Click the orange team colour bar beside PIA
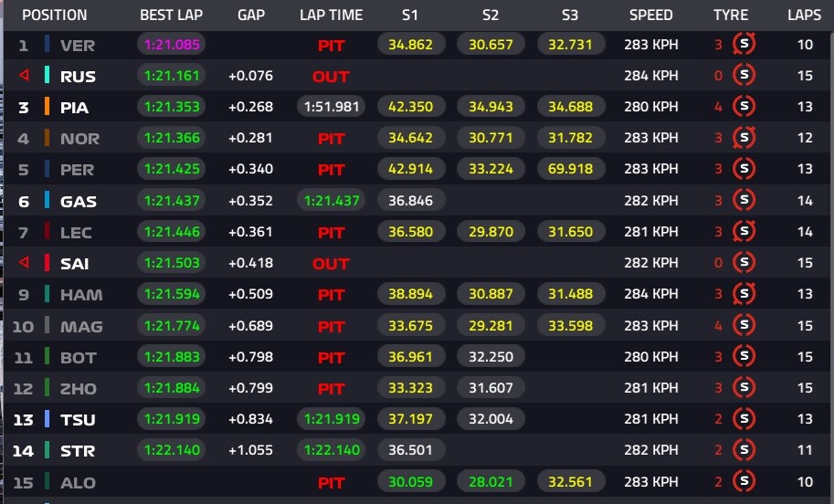Viewport: 834px width, 504px height. click(x=47, y=107)
